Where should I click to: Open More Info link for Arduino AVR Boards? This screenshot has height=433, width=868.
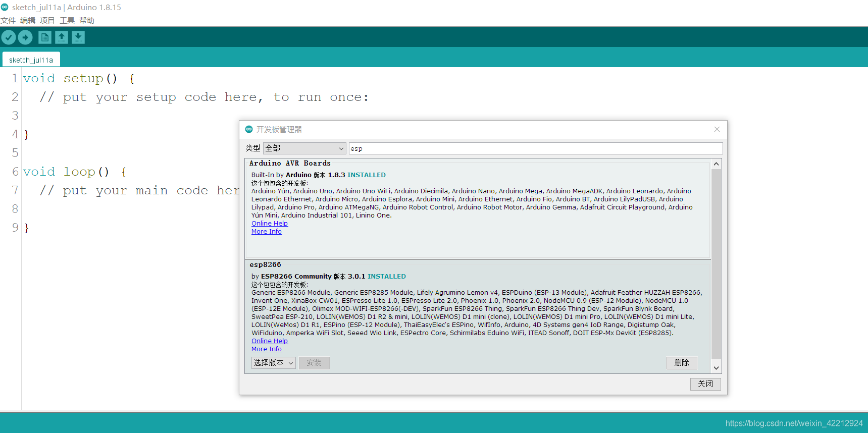pyautogui.click(x=267, y=232)
